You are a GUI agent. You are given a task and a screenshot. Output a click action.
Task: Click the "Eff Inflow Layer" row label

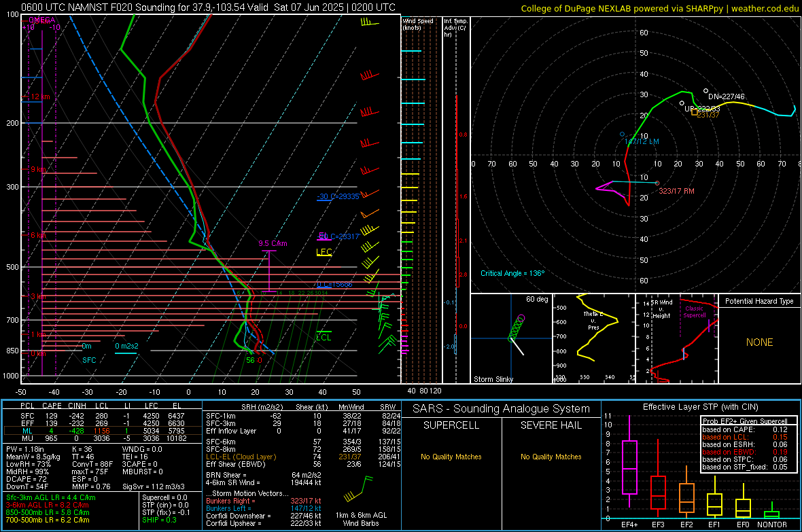[231, 431]
